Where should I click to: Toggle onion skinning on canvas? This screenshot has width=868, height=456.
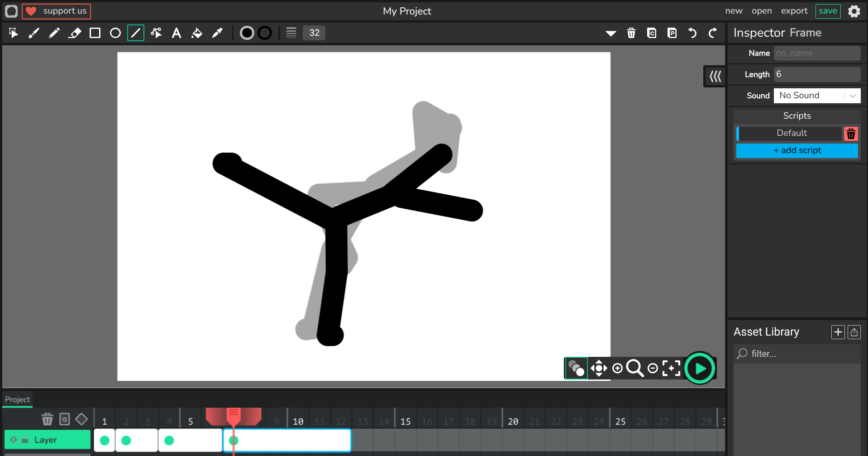point(576,368)
